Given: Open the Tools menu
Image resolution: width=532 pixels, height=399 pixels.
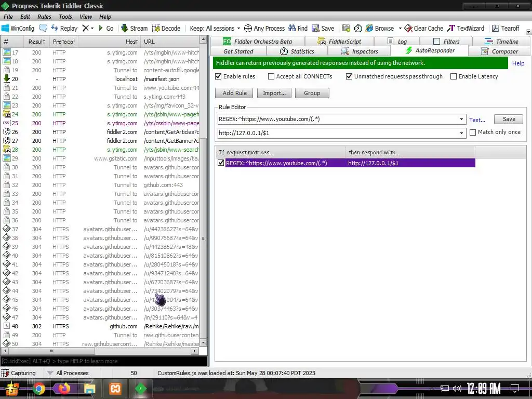Looking at the screenshot, I should pos(65,17).
